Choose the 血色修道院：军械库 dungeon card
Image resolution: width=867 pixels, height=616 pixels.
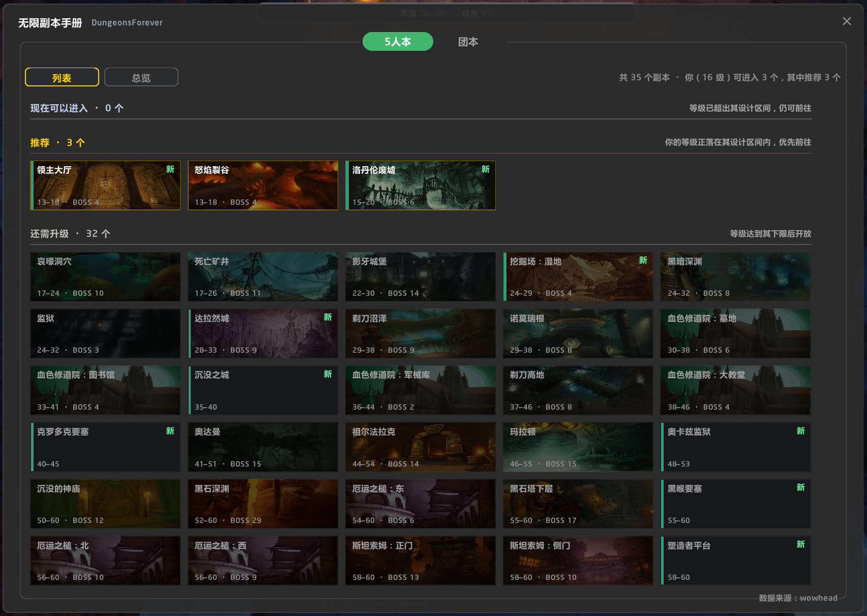point(421,390)
